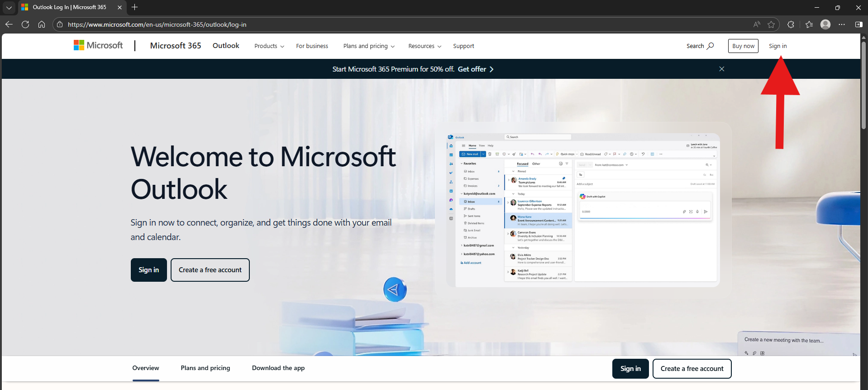The image size is (868, 390).
Task: Open browser extensions puzzle icon
Action: 791,24
